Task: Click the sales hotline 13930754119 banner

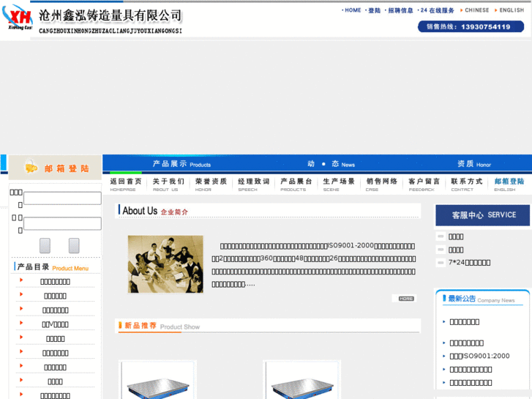Action: coord(471,26)
